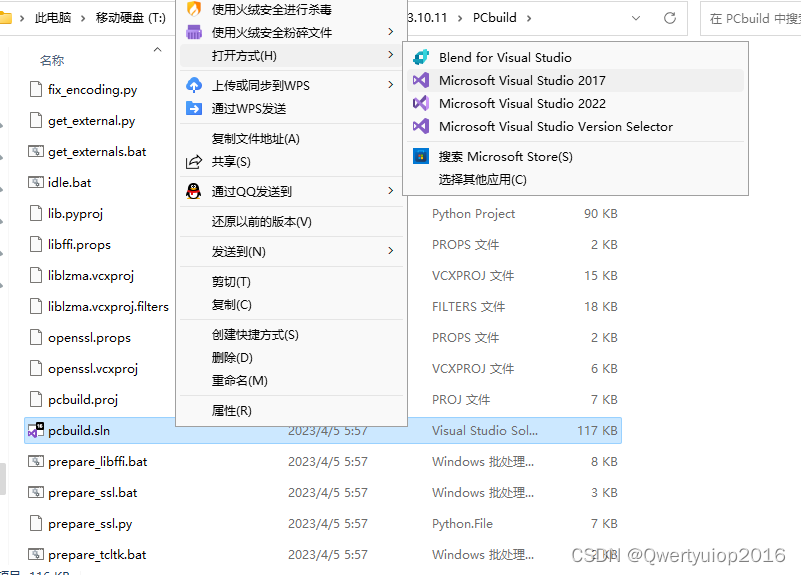Click the 通过WPS发送 label
This screenshot has height=575, width=801.
(249, 108)
